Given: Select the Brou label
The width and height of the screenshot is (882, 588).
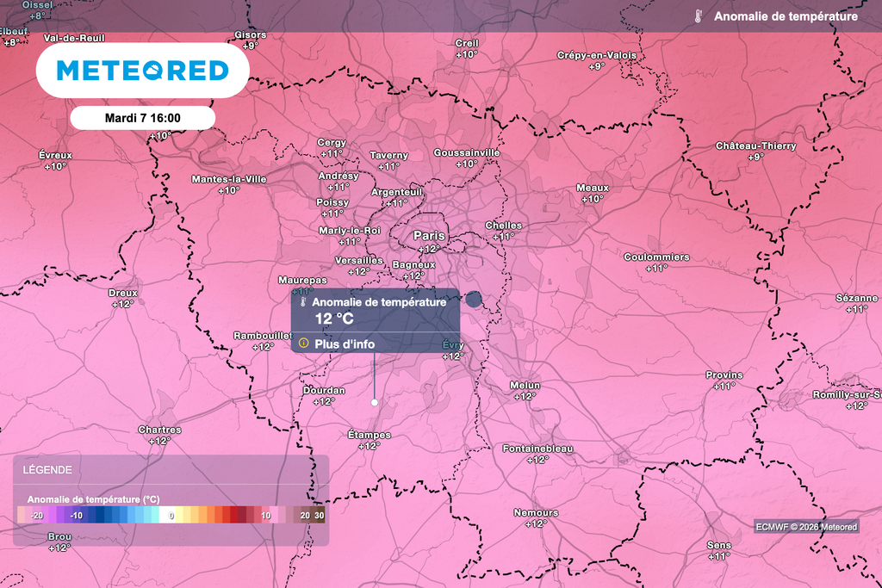Looking at the screenshot, I should 59,537.
